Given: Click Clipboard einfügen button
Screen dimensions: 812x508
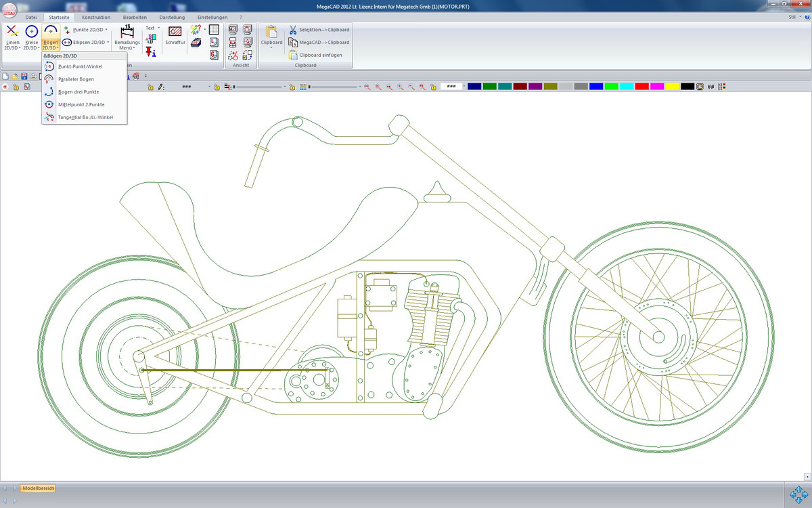Looking at the screenshot, I should tap(315, 55).
